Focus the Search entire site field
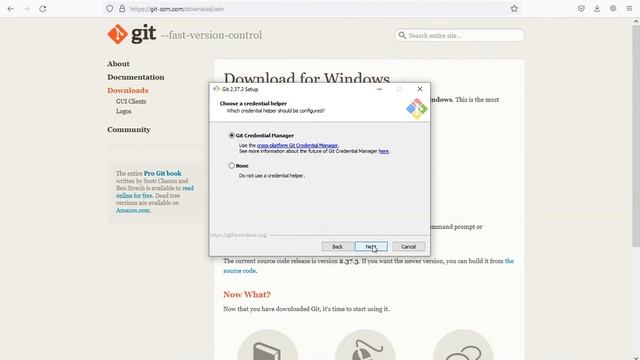The width and height of the screenshot is (640, 360). [x=459, y=36]
